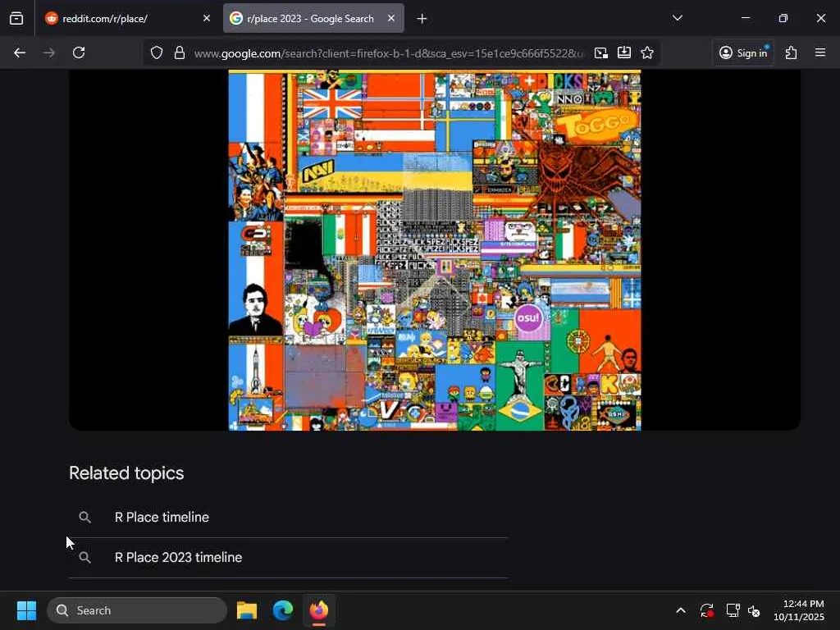This screenshot has width=840, height=630.
Task: Open picture-in-picture icon in address bar
Action: [x=601, y=52]
